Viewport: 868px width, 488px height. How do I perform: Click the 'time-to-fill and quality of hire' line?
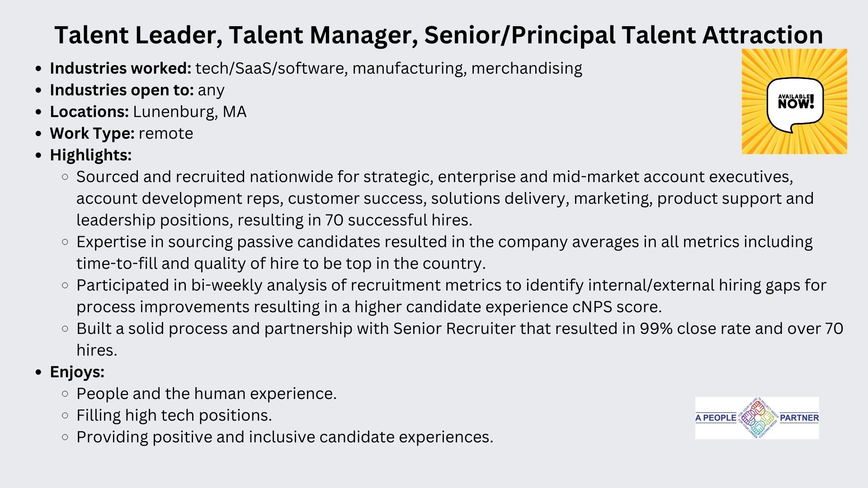pos(281,263)
